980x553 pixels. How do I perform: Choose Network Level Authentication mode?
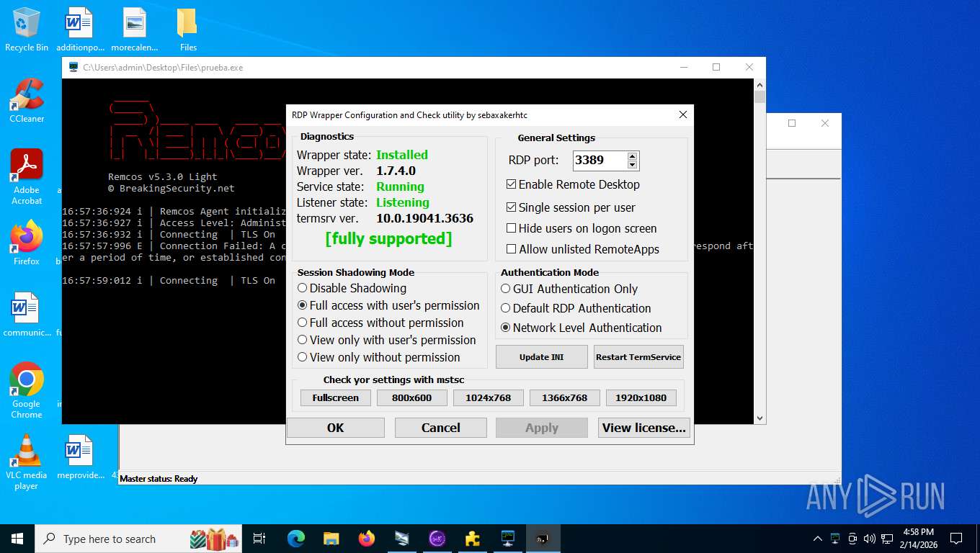coord(506,328)
